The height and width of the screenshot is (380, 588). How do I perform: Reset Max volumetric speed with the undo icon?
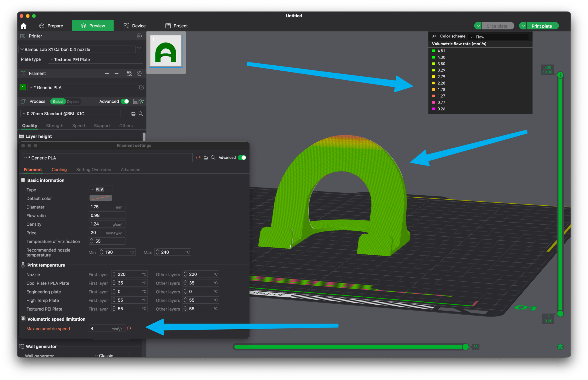[129, 328]
